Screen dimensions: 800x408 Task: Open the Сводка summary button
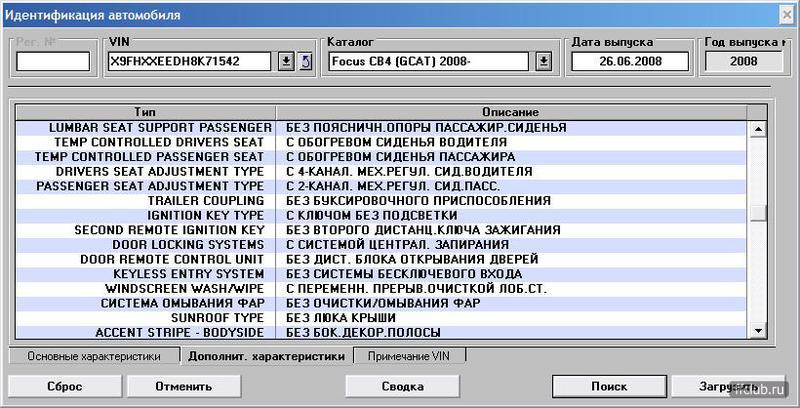tap(403, 386)
